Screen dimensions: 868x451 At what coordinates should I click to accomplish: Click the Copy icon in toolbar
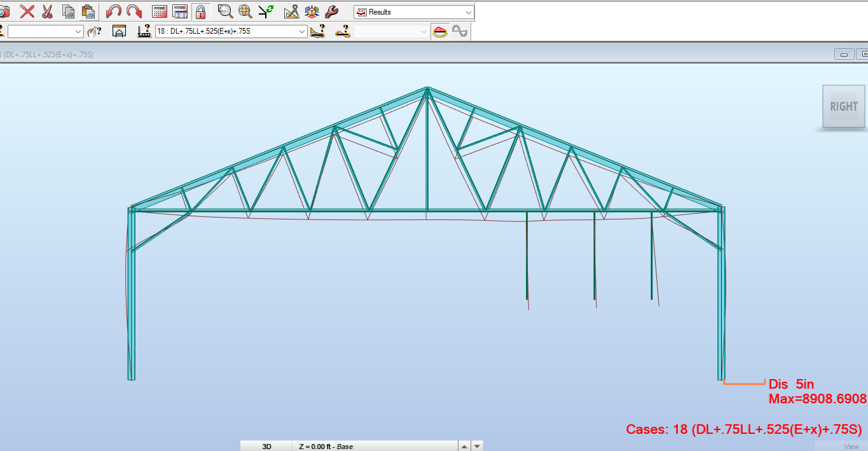click(68, 11)
